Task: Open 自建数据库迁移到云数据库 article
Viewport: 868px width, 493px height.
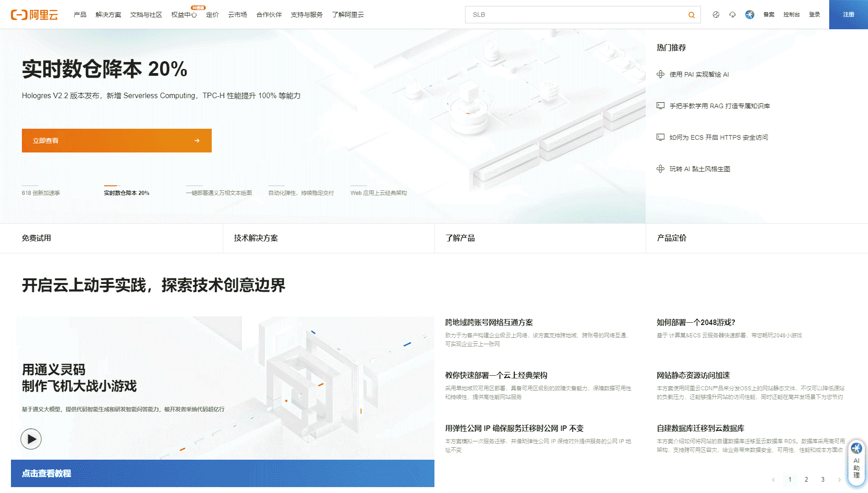Action: tap(701, 429)
